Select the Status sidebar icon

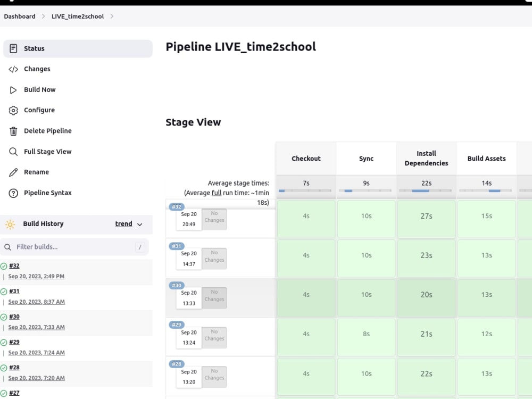point(13,48)
